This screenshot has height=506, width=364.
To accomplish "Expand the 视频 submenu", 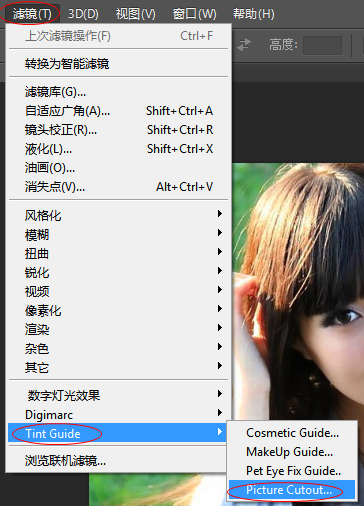I will [x=118, y=291].
